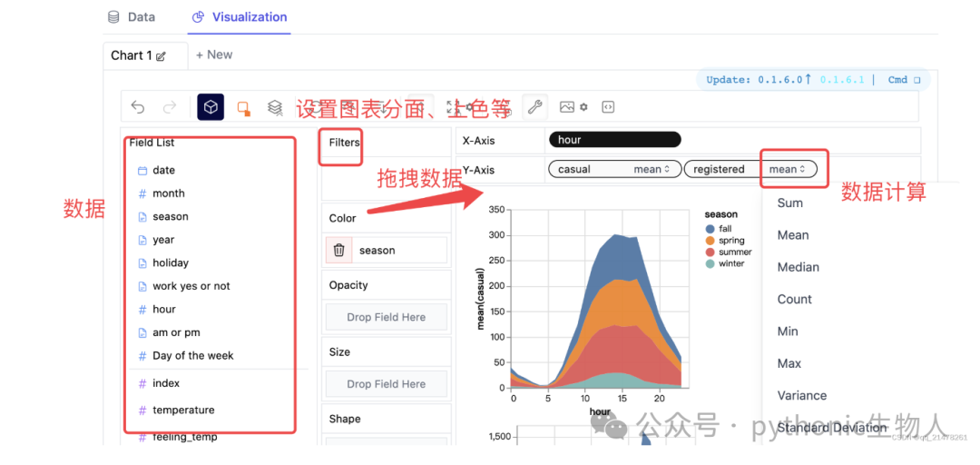The image size is (980, 465).
Task: Click the pencil to rename Chart 1
Action: coord(161,56)
